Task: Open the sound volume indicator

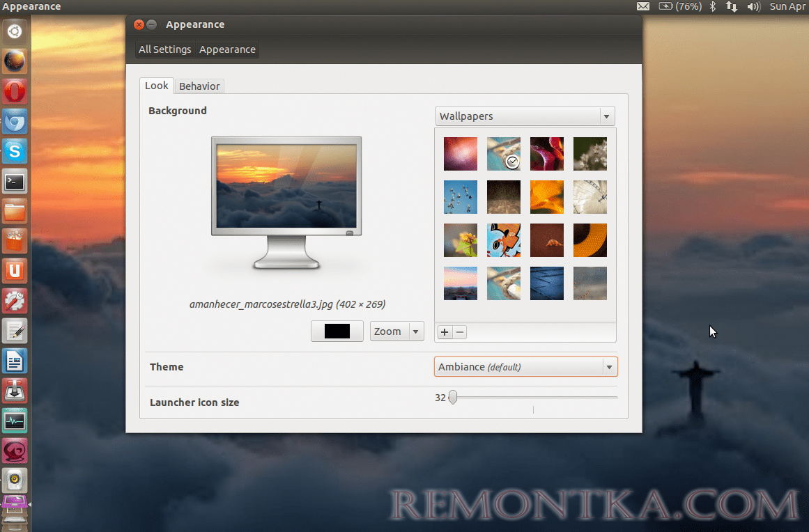Action: click(x=754, y=6)
